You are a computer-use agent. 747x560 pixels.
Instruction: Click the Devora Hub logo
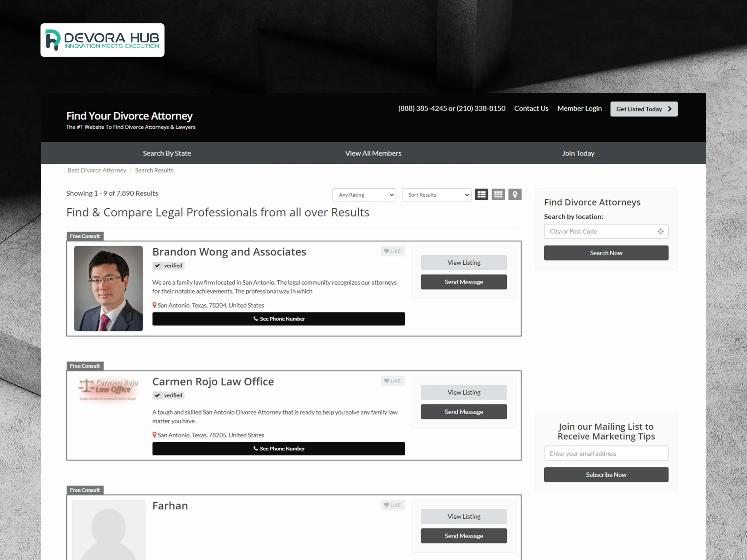(x=102, y=40)
